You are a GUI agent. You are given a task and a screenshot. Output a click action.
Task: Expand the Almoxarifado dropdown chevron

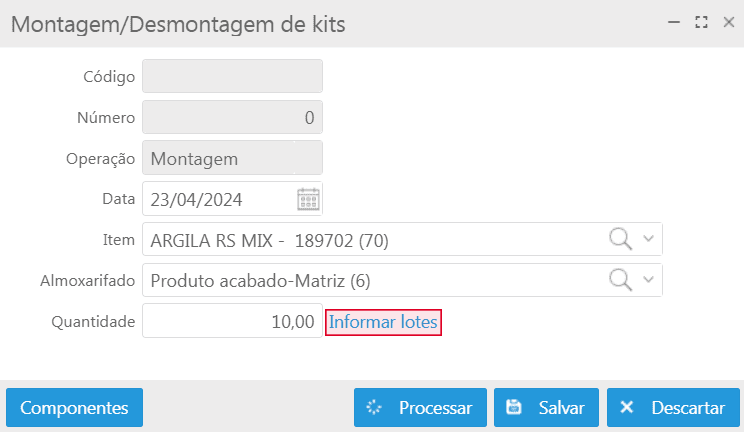click(x=648, y=280)
